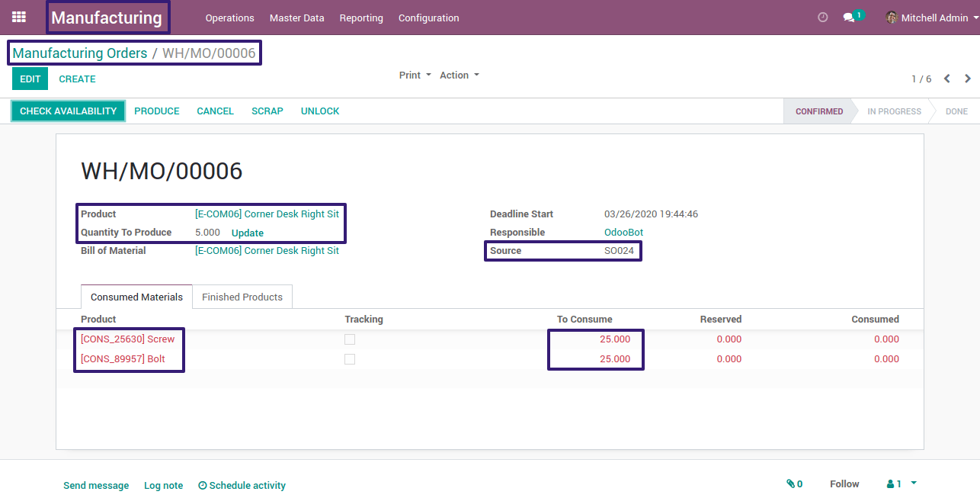Click the Product column header
Screen dimensions: 980x498
pyautogui.click(x=98, y=320)
